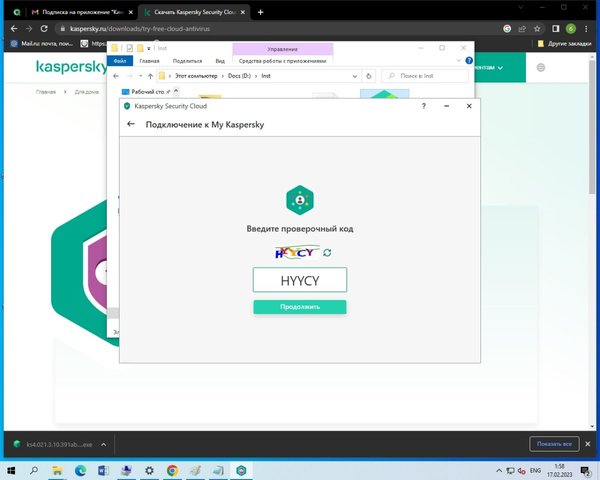Go back in Chrome browser
The image size is (600, 480).
[x=14, y=29]
